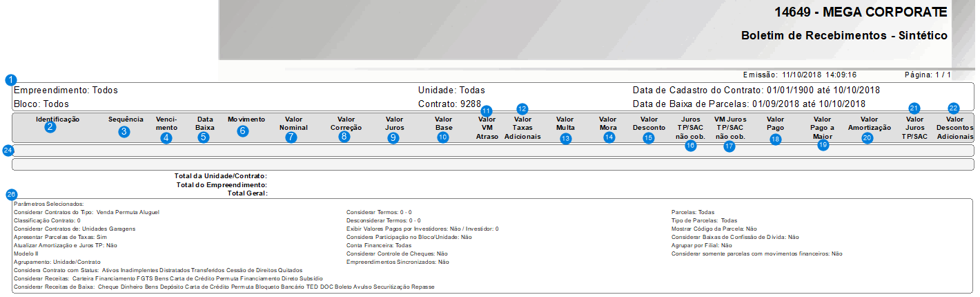Click 'Apresentar Parcelas de Taxas: Sim' parameter
Viewport: 980px width, 297px height.
pos(61,237)
